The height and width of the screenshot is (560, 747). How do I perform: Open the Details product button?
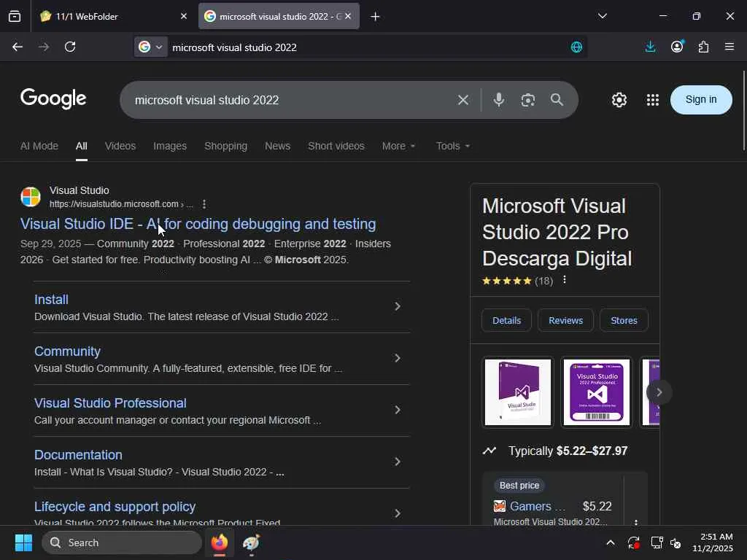pos(506,321)
